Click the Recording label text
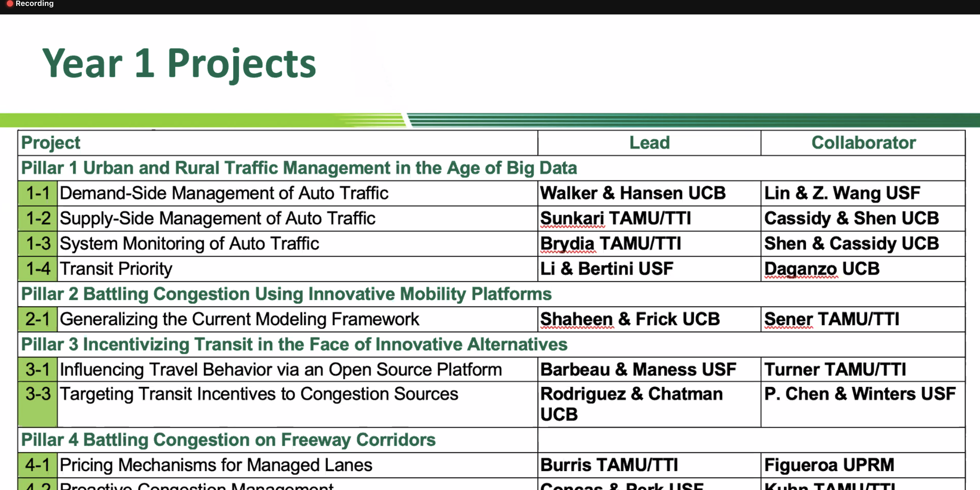This screenshot has height=490, width=980. pyautogui.click(x=35, y=3)
